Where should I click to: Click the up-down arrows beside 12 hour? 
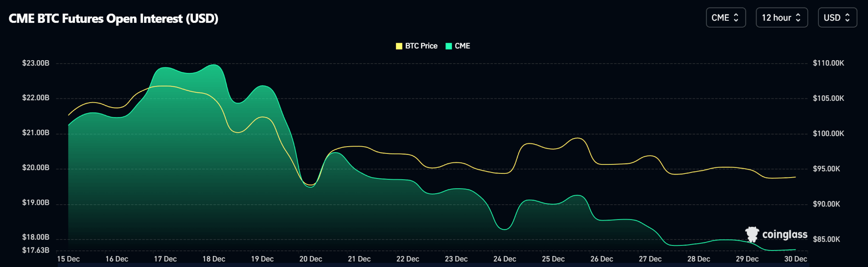(x=798, y=18)
